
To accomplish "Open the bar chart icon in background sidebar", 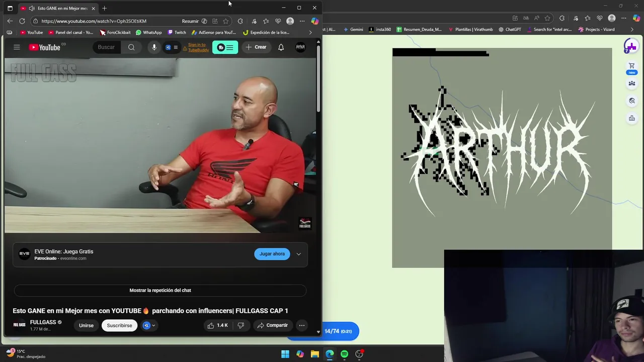I will [x=631, y=118].
